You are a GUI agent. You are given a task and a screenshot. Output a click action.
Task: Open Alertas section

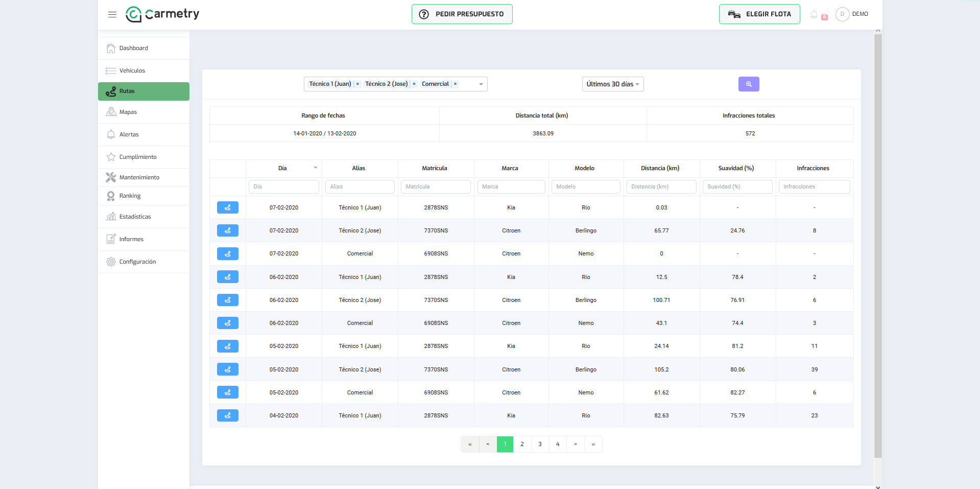(x=144, y=134)
